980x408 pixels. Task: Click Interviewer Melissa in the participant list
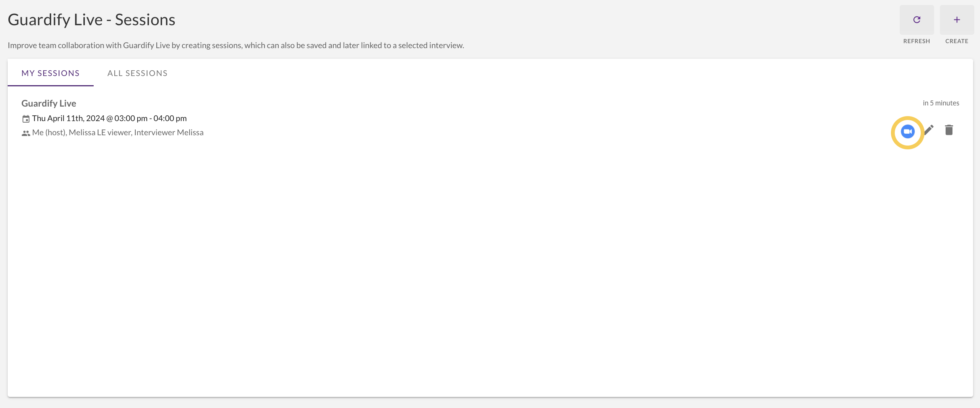click(170, 133)
